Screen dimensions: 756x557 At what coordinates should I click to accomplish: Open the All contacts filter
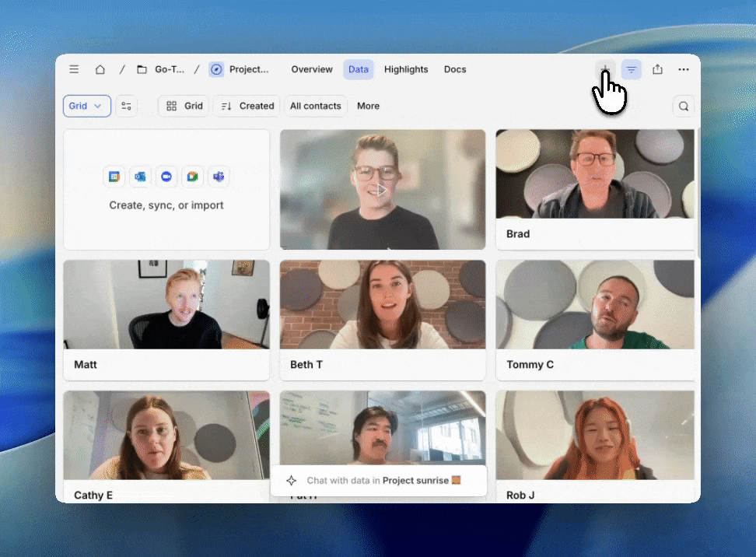pyautogui.click(x=315, y=106)
